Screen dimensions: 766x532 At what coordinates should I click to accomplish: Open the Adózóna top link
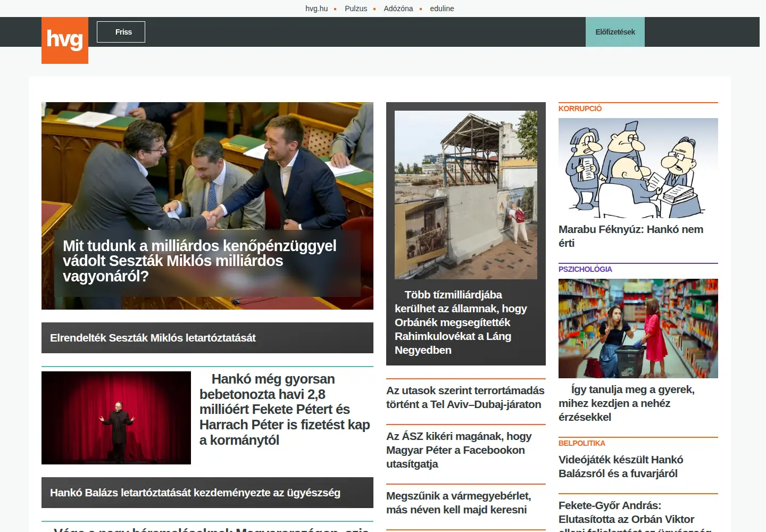(398, 9)
